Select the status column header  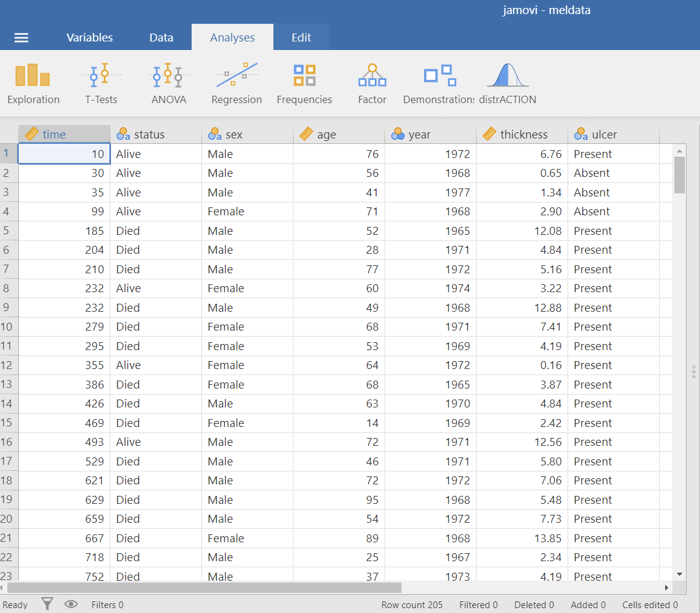click(x=156, y=135)
